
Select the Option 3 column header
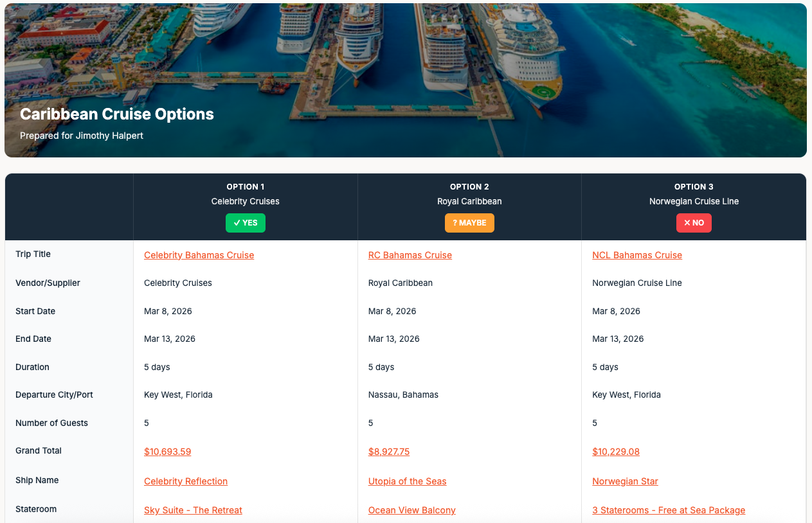[694, 187]
